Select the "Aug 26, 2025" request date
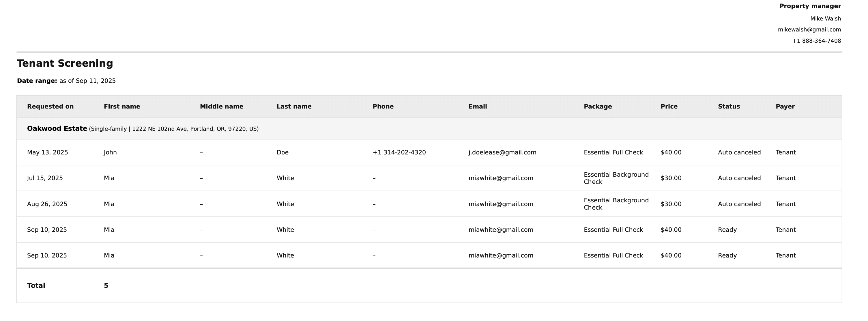The image size is (868, 321). coord(47,204)
